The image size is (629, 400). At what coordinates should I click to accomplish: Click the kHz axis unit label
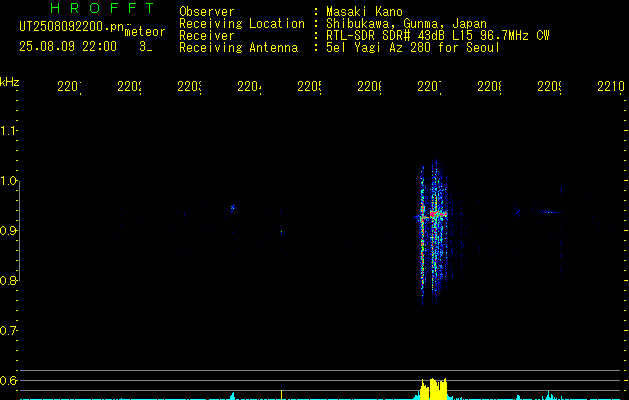(x=9, y=82)
